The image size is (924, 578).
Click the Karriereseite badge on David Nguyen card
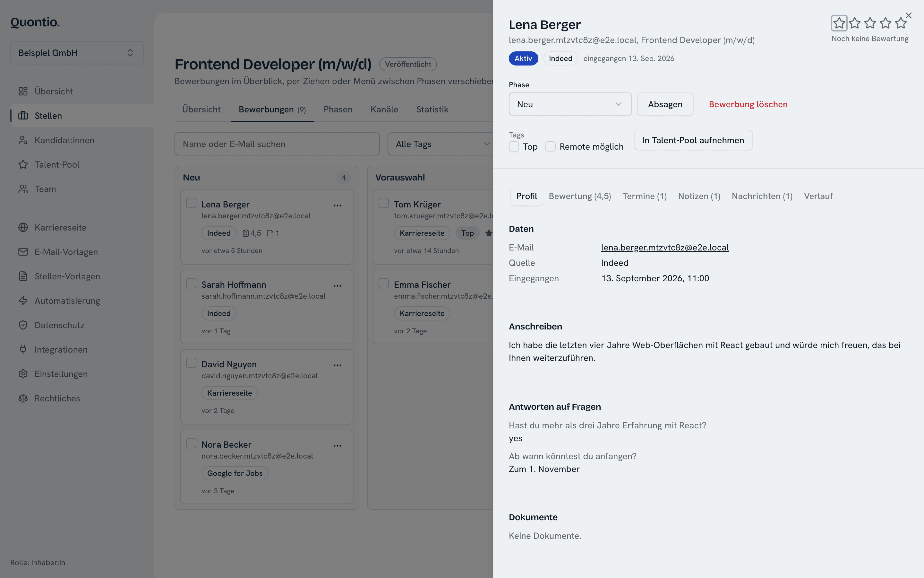[229, 393]
